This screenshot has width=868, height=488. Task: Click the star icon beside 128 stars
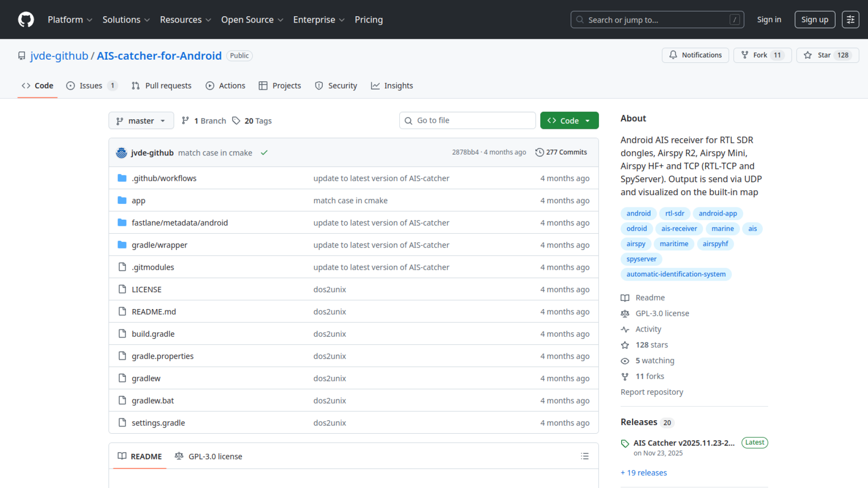click(x=625, y=345)
